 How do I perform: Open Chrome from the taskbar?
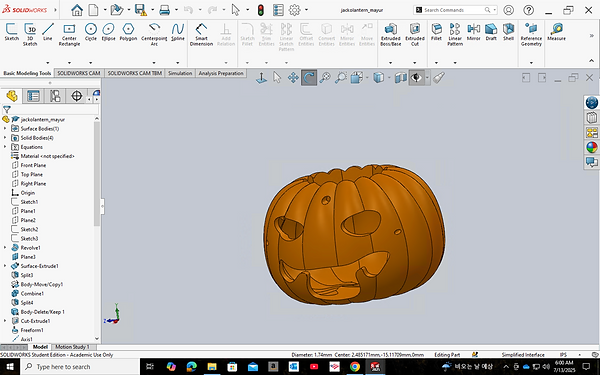click(x=355, y=367)
